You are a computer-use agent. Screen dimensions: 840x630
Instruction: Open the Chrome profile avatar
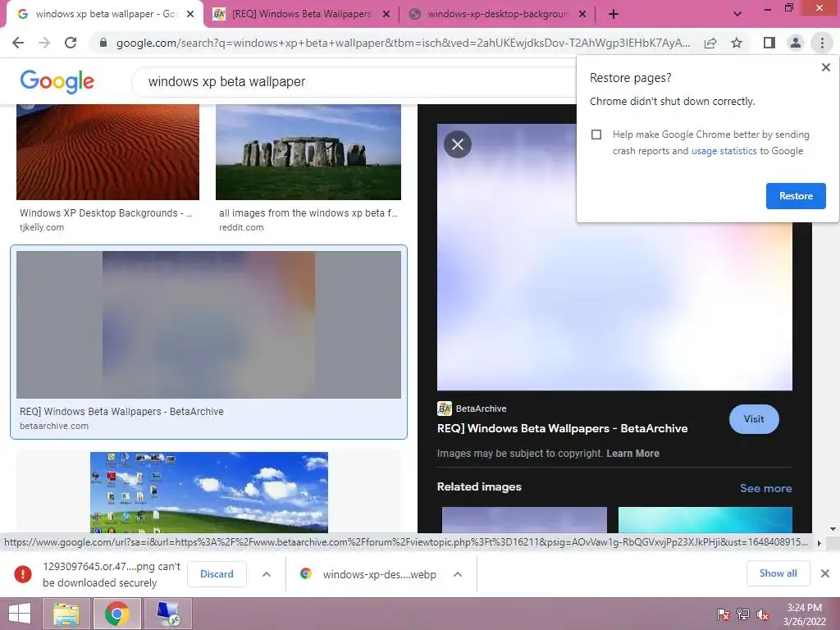click(x=796, y=43)
